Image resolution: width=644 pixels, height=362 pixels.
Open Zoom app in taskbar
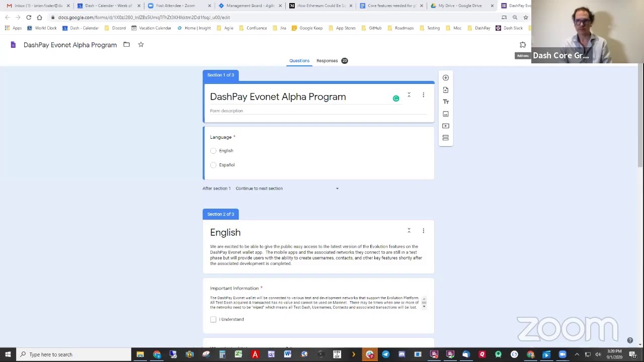[x=562, y=354]
